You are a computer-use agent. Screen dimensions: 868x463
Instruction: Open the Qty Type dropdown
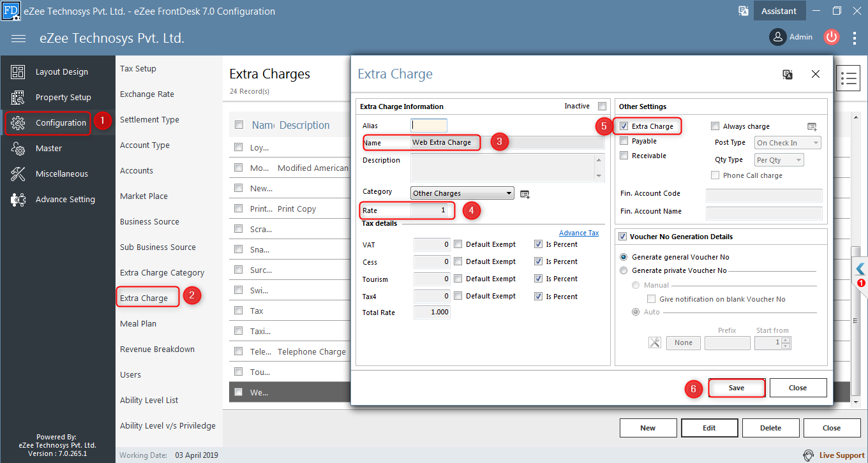[779, 160]
